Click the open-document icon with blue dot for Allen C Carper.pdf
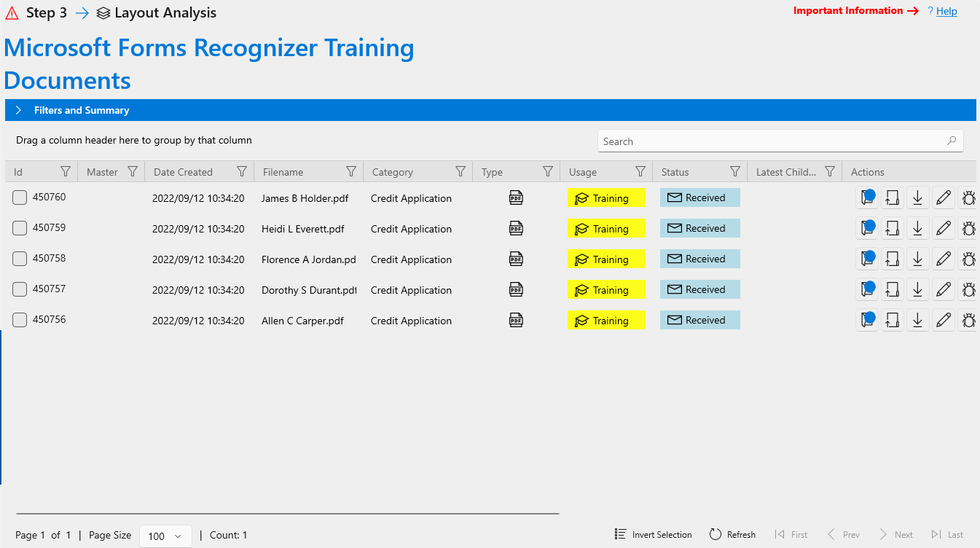Image resolution: width=980 pixels, height=548 pixels. (x=866, y=320)
